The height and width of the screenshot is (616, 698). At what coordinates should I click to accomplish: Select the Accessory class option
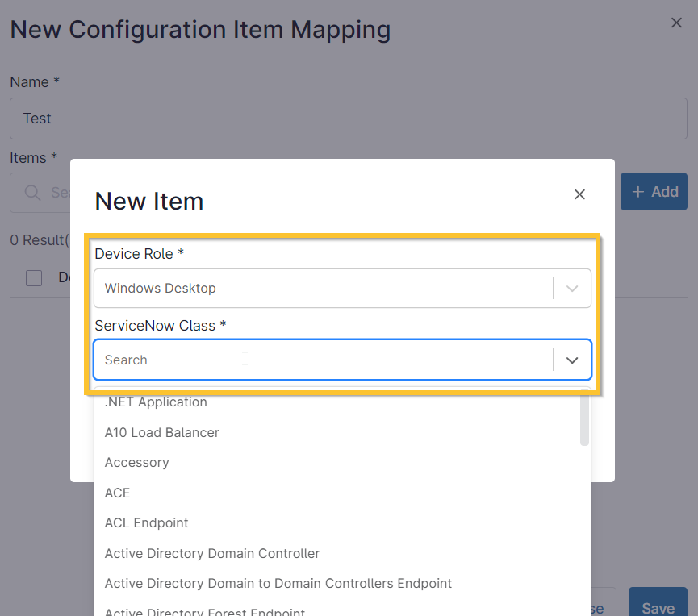click(x=136, y=463)
